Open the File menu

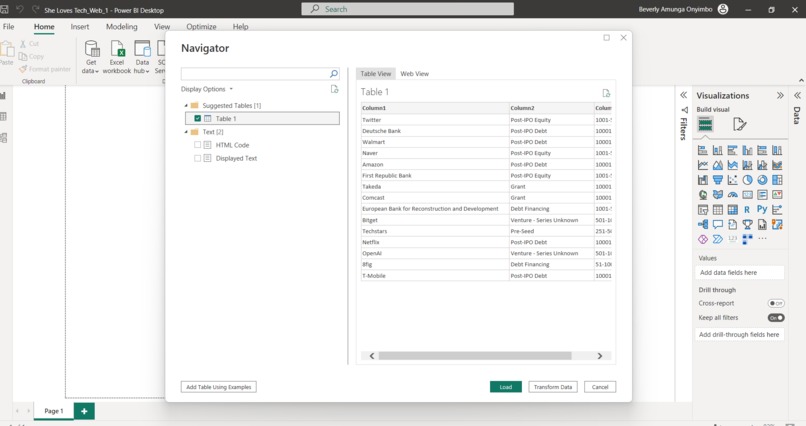pyautogui.click(x=9, y=27)
